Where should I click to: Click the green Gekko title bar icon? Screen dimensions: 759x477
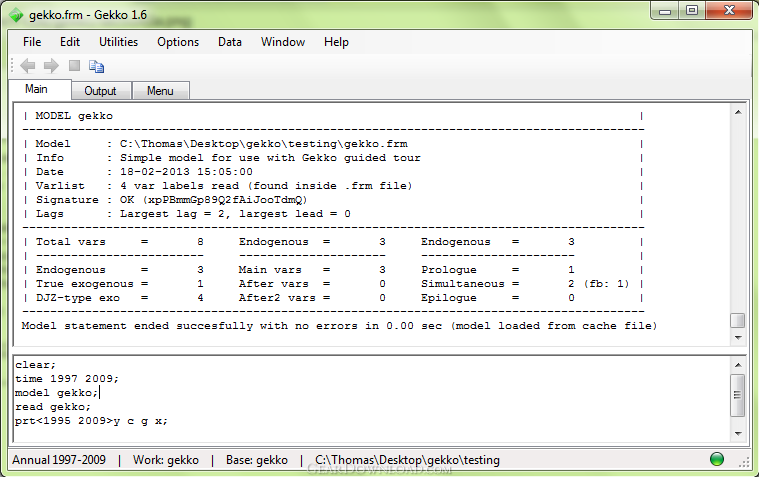coord(16,15)
